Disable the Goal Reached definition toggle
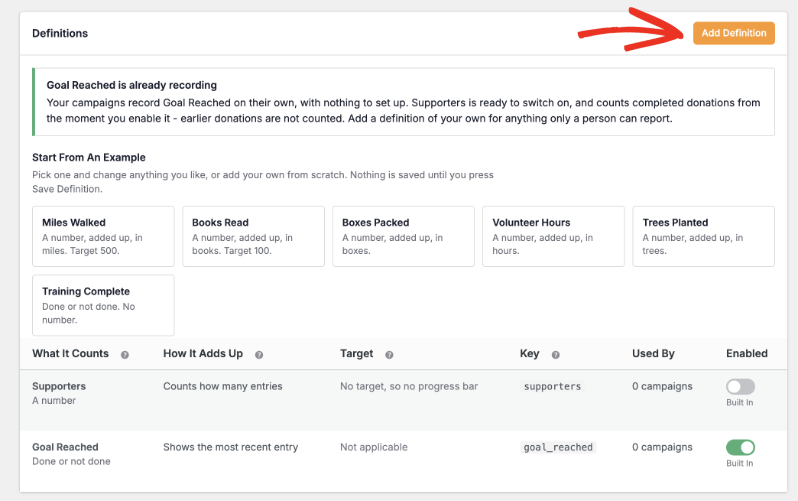798x501 pixels. coord(740,448)
